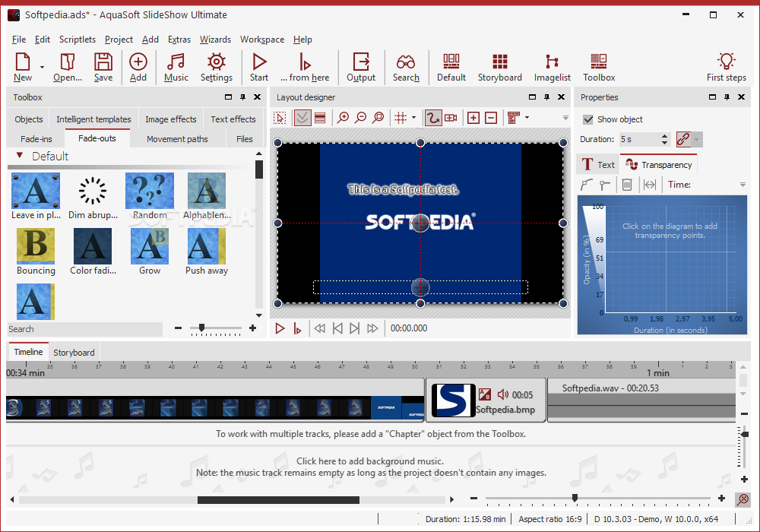This screenshot has width=760, height=532.
Task: Play the slideshow from here
Action: pyautogui.click(x=305, y=68)
